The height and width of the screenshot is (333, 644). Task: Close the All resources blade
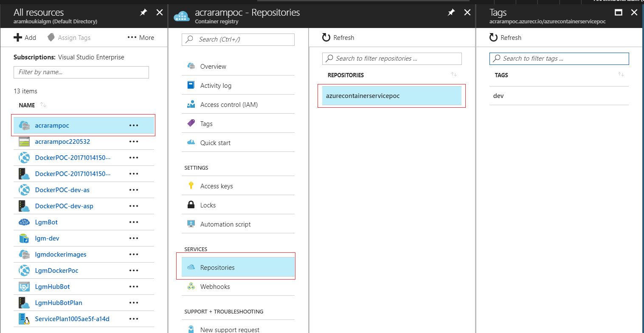coord(160,12)
